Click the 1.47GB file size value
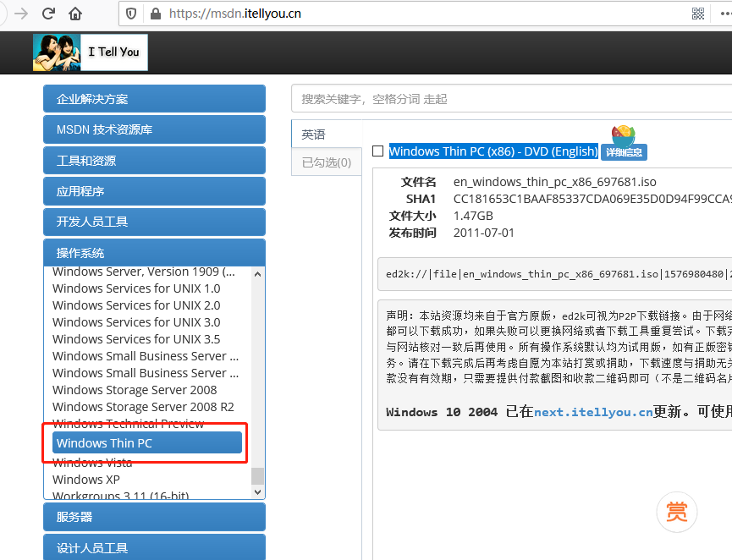This screenshot has height=560, width=732. pyautogui.click(x=473, y=216)
